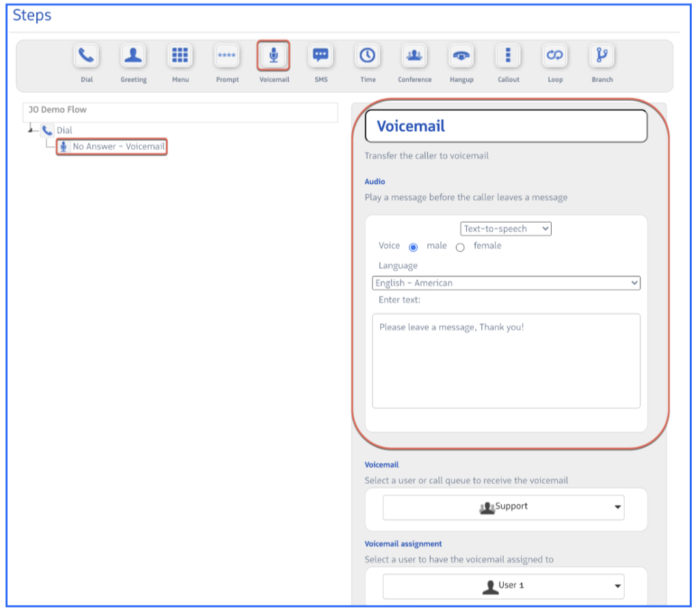Click in the voicemail message text area
The width and height of the screenshot is (700, 615).
(506, 361)
